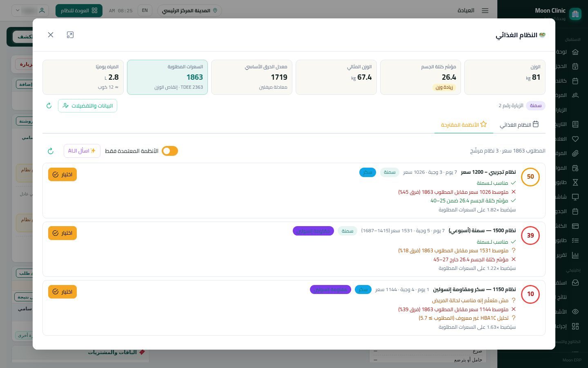Toggle the hamburger menu beside العيادة
588x368 pixels.
click(x=485, y=11)
